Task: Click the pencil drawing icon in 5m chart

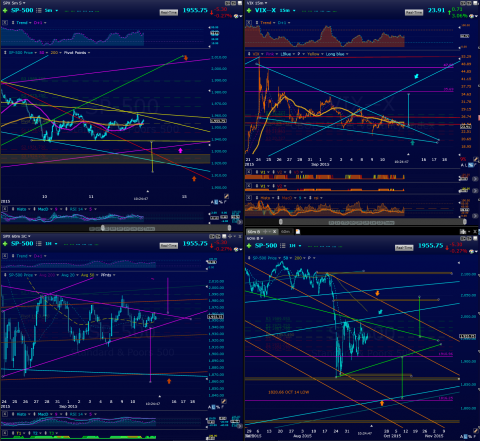Action: tap(226, 196)
